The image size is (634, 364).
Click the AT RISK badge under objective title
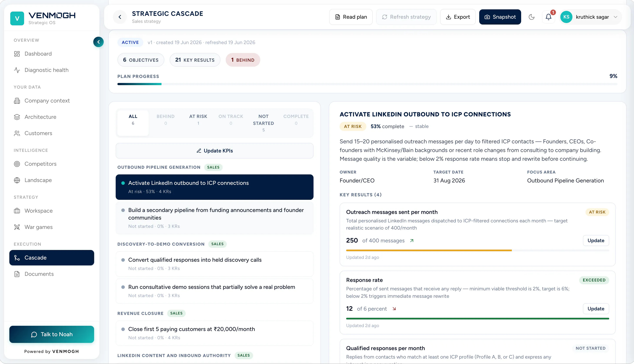352,126
